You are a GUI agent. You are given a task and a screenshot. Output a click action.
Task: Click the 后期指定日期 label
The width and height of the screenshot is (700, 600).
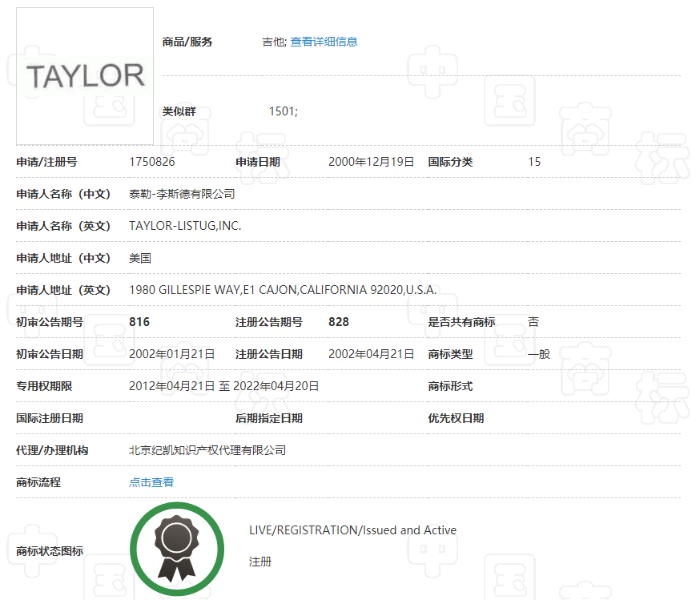pos(269,418)
